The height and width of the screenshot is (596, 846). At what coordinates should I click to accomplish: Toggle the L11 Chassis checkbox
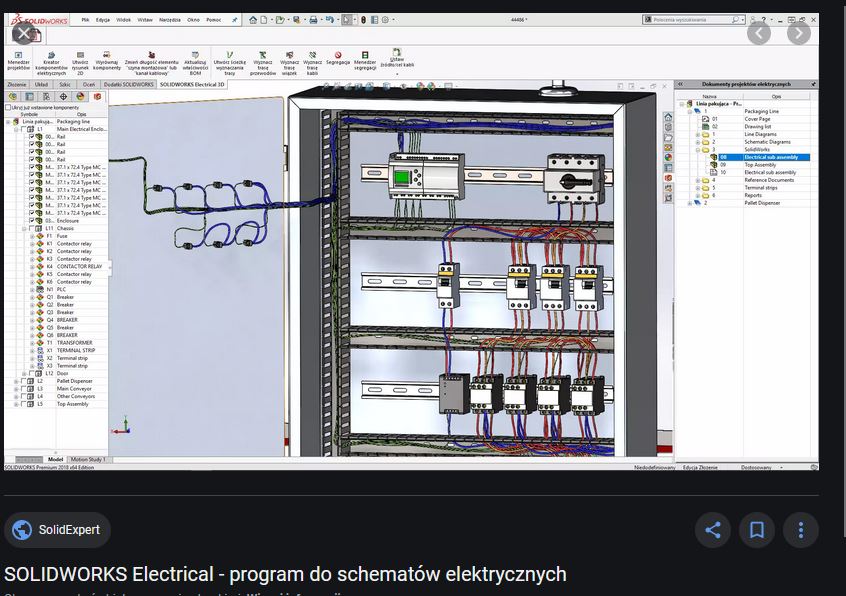[x=31, y=229]
